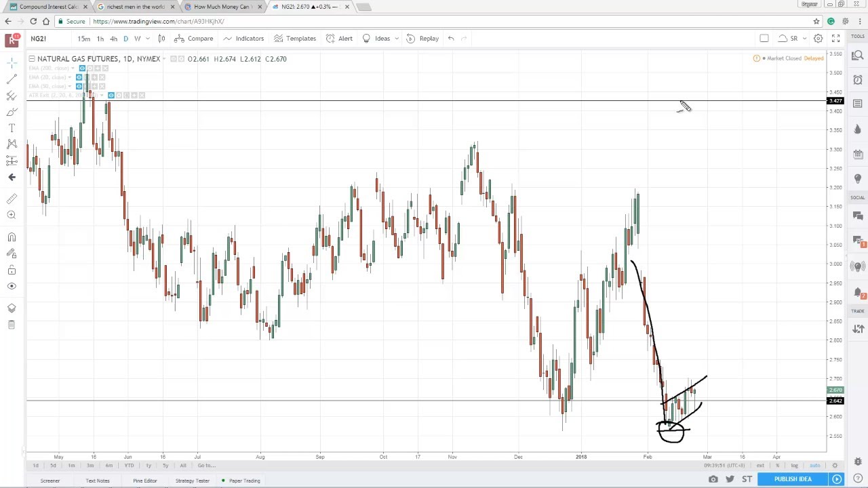Open the public chat panel

(x=858, y=216)
